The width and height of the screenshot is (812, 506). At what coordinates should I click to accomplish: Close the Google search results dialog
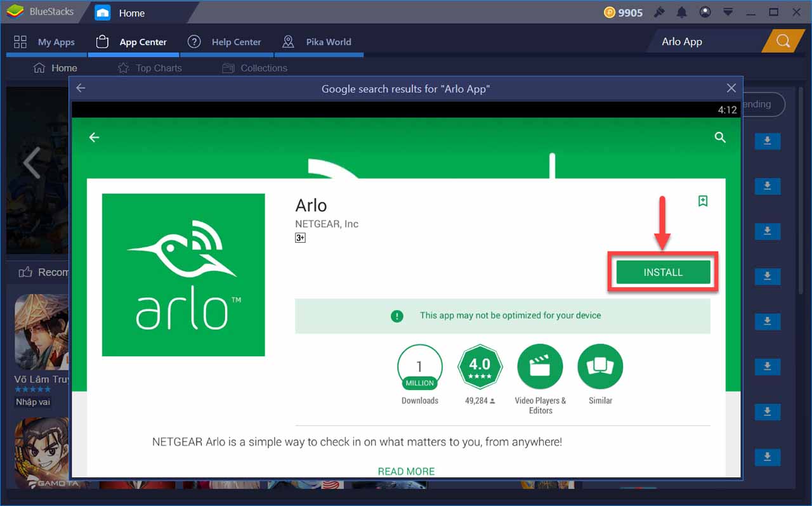[x=731, y=88]
